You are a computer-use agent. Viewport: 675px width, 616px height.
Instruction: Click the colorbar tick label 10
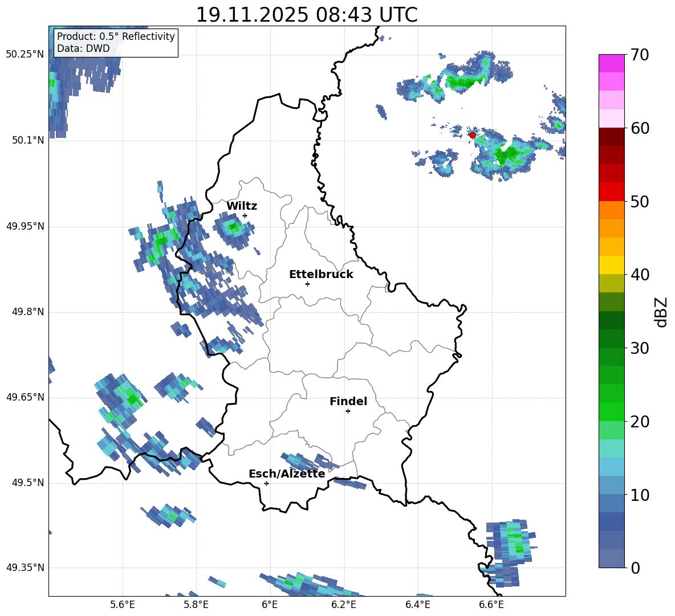coord(640,495)
